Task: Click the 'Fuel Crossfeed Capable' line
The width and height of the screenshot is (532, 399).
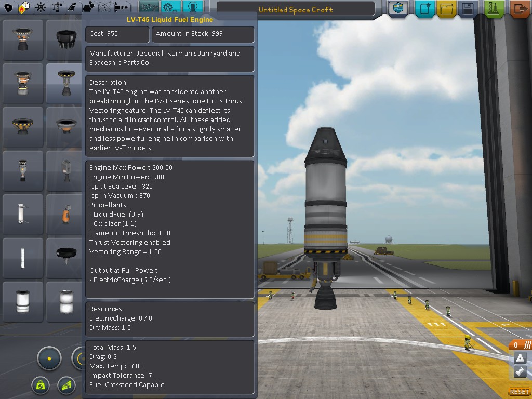Action: click(127, 385)
